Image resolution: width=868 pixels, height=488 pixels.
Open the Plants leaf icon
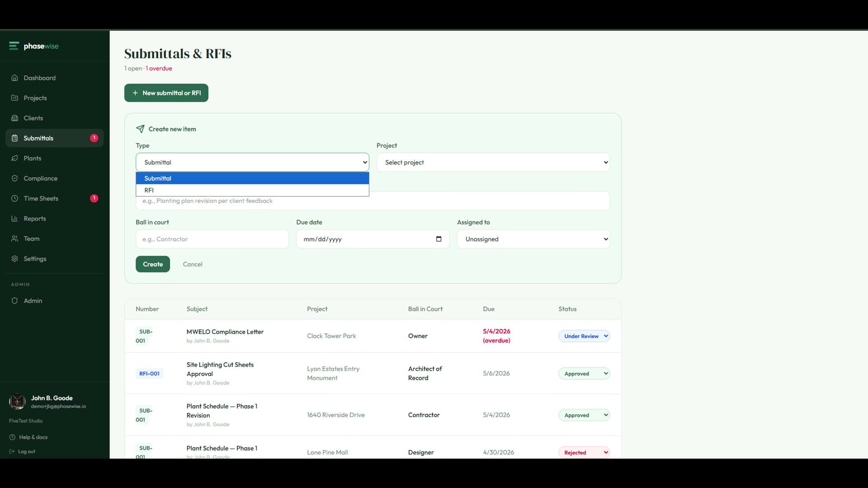point(14,158)
